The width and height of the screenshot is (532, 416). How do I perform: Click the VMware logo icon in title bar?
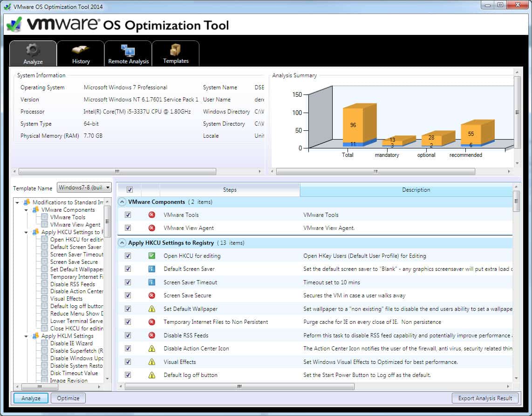pyautogui.click(x=7, y=7)
